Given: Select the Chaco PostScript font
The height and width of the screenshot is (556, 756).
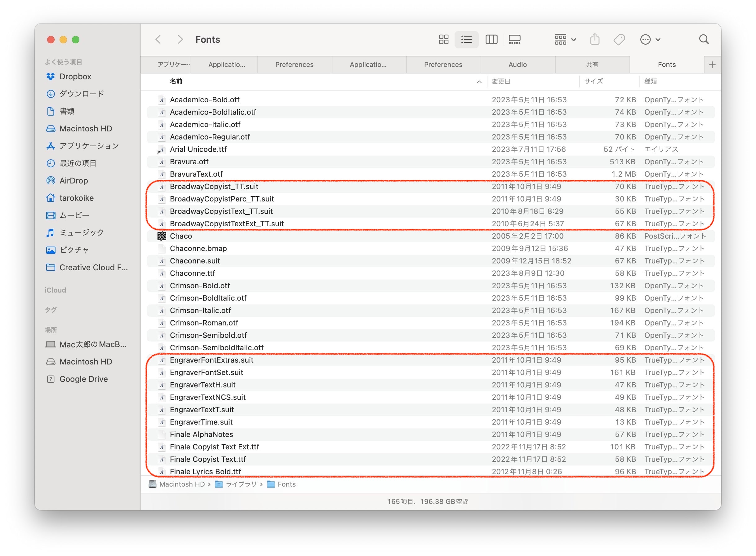Looking at the screenshot, I should coord(431,236).
